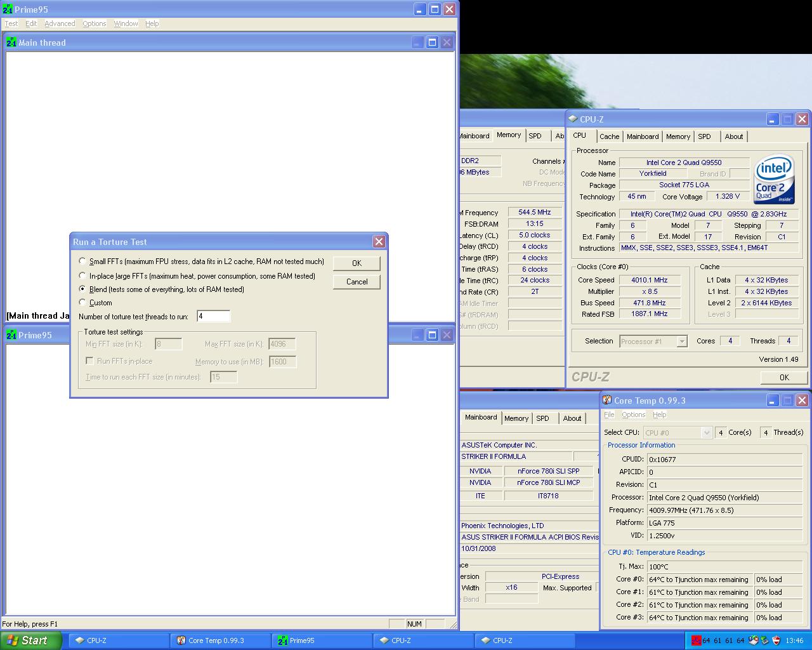Click OK in Run a Torture Test dialog

(x=357, y=263)
